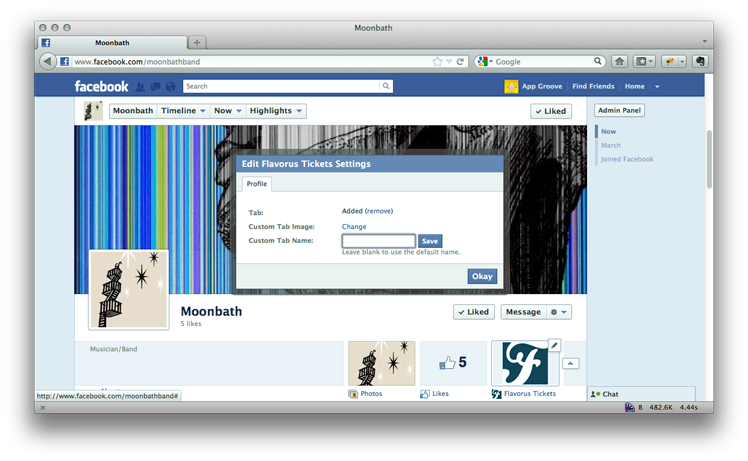
Task: Click the browser back arrow button
Action: click(47, 62)
